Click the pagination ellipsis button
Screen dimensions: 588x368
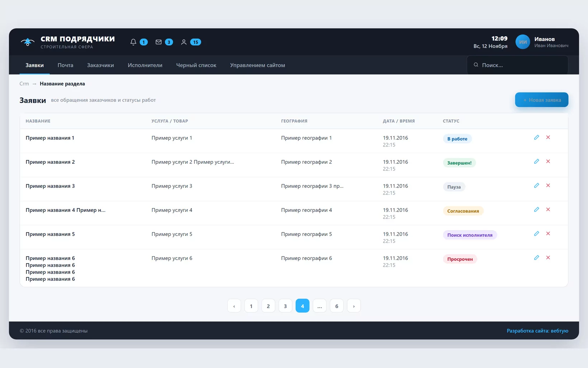(319, 306)
